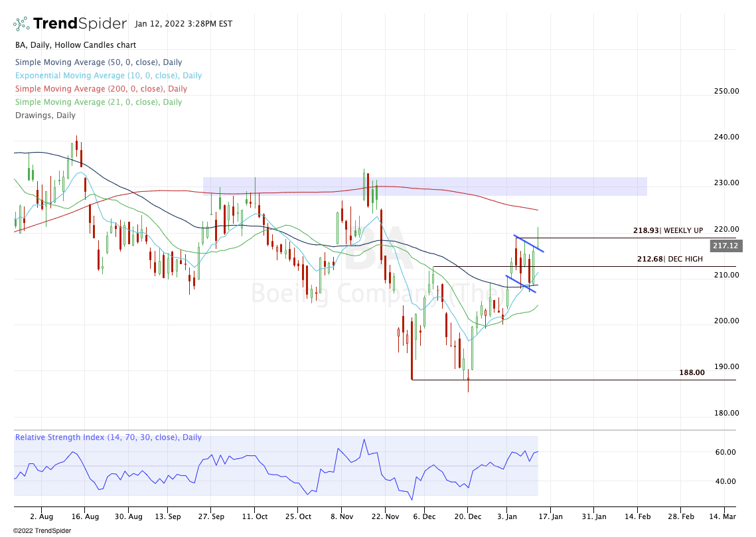Toggle the 50-period Simple Moving Average legend
Image resolution: width=756 pixels, height=537 pixels.
click(x=98, y=62)
